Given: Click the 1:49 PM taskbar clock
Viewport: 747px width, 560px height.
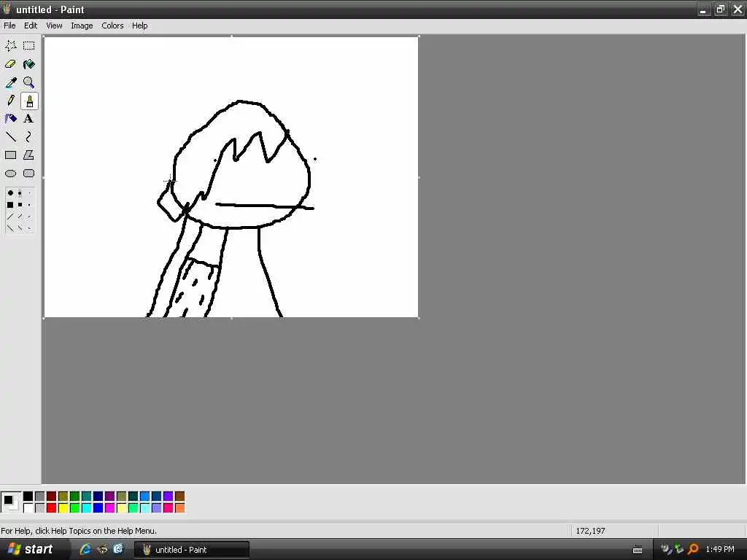Looking at the screenshot, I should tap(720, 550).
